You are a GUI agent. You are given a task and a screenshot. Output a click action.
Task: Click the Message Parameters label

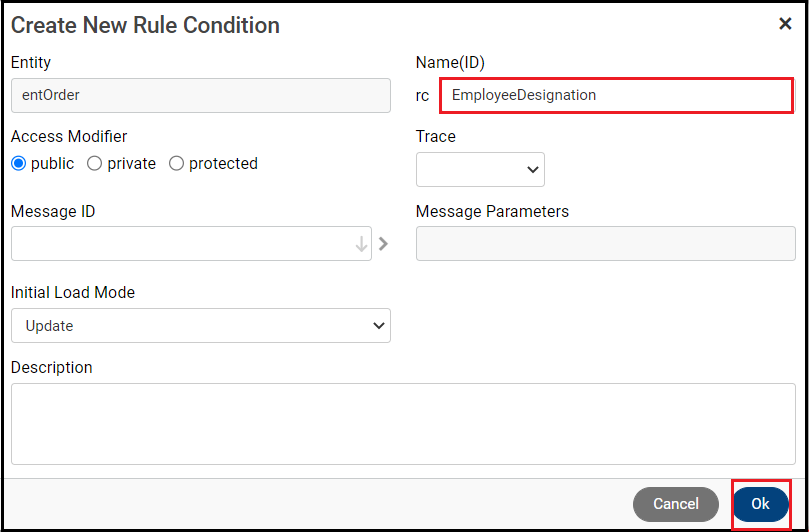[x=492, y=212]
